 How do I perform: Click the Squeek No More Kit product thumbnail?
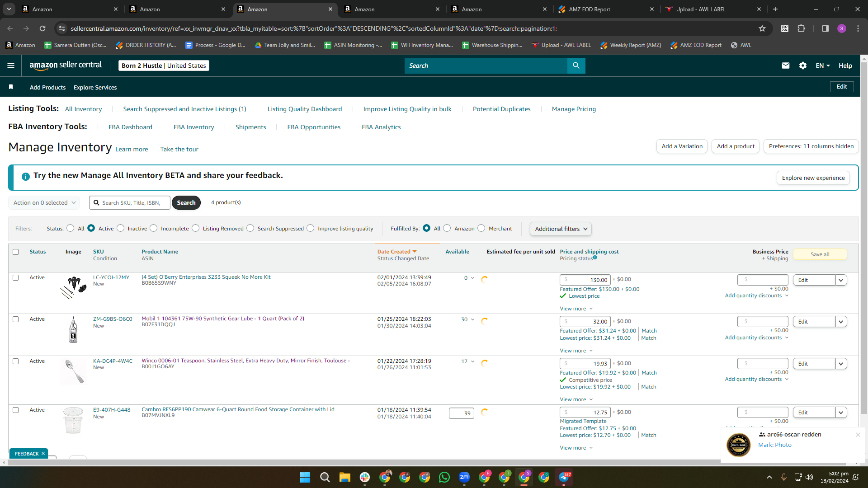coord(73,288)
